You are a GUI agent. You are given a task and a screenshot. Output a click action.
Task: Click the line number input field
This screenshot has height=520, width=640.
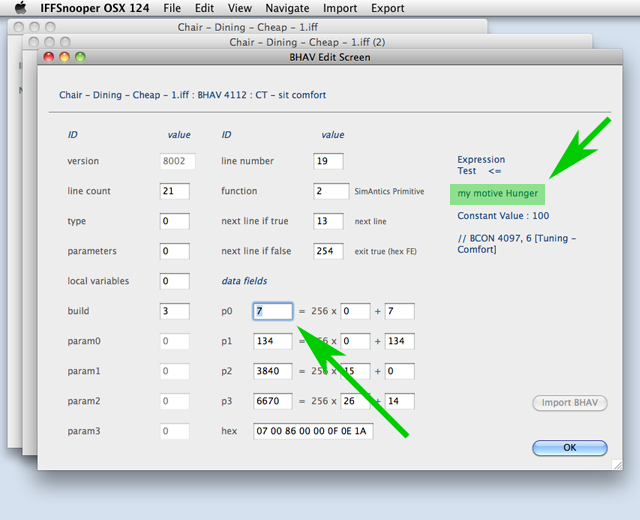[x=328, y=161]
